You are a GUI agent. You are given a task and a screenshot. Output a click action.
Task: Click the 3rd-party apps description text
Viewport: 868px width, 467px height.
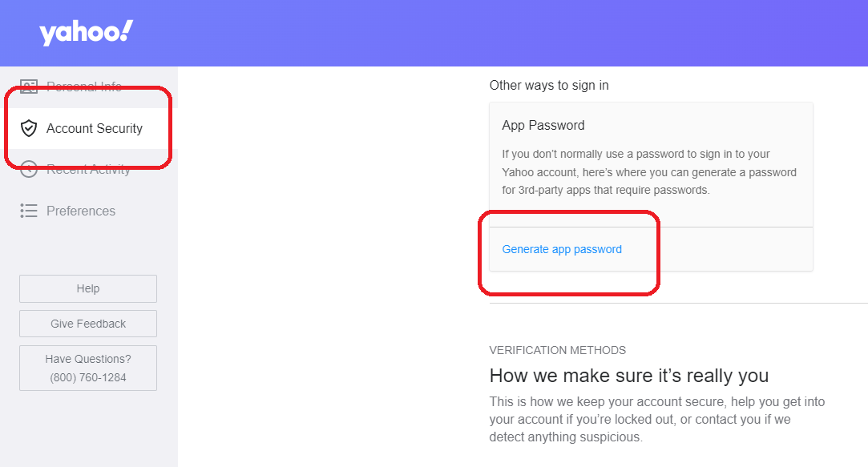pos(649,172)
